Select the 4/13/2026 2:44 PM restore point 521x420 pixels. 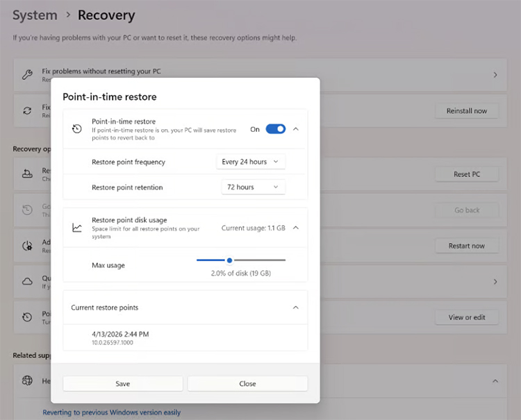pos(185,337)
